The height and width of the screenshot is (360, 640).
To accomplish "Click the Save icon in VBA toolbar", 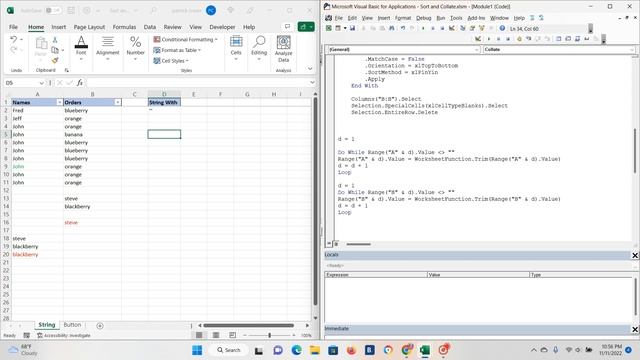I will [x=353, y=28].
